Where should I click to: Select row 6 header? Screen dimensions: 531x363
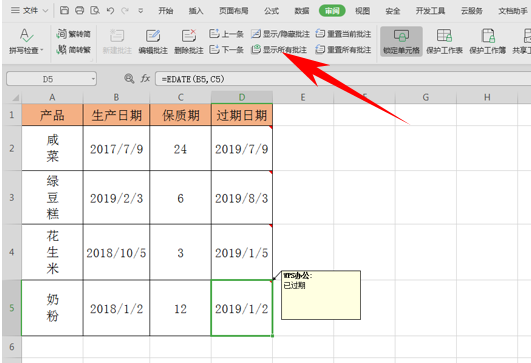point(12,347)
